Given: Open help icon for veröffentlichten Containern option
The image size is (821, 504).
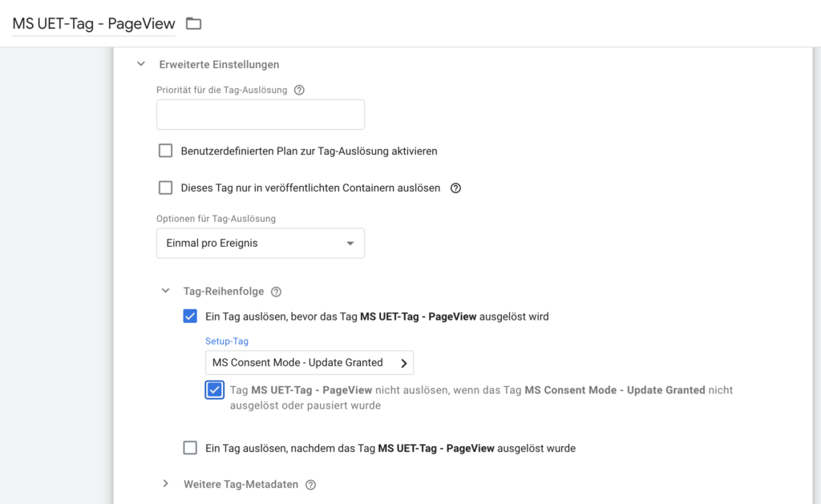Looking at the screenshot, I should point(455,187).
